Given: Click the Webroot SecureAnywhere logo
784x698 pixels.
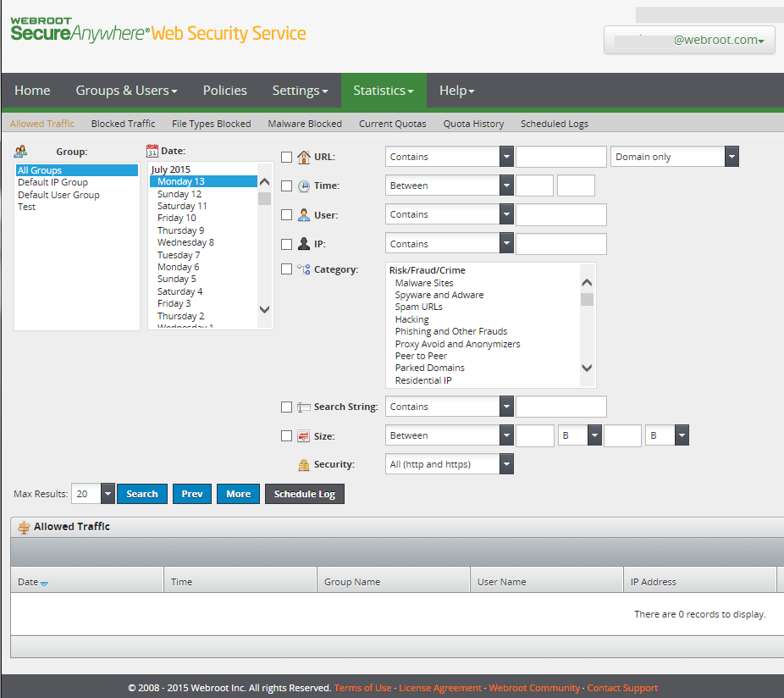Looking at the screenshot, I should (x=158, y=30).
